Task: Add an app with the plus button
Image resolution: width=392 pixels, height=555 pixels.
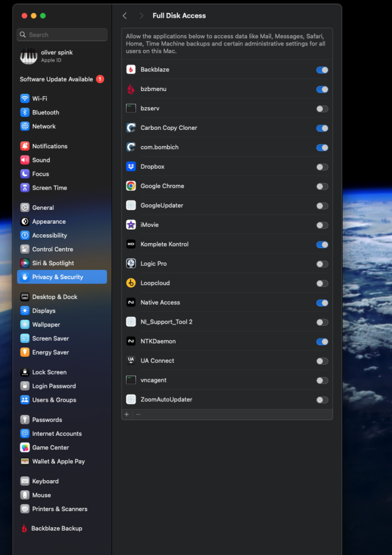Action: 126,415
